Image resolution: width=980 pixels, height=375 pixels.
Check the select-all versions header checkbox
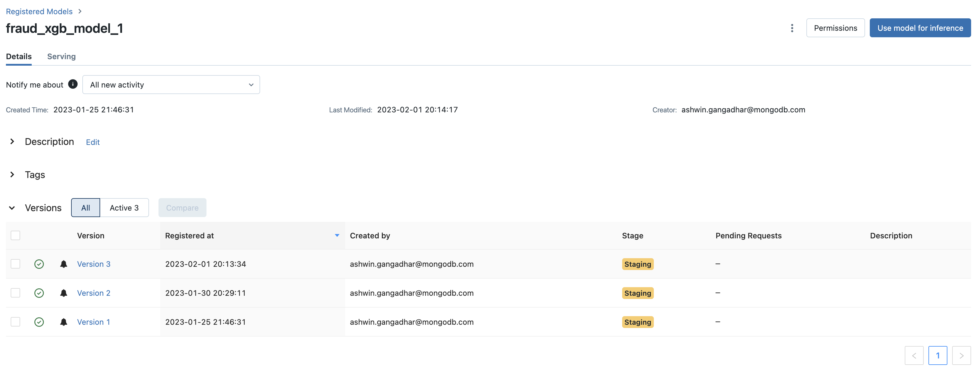16,236
